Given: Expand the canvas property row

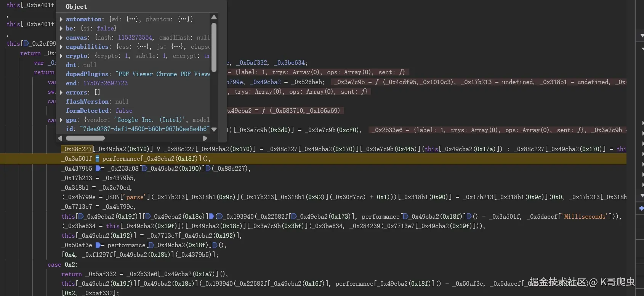Looking at the screenshot, I should point(61,37).
